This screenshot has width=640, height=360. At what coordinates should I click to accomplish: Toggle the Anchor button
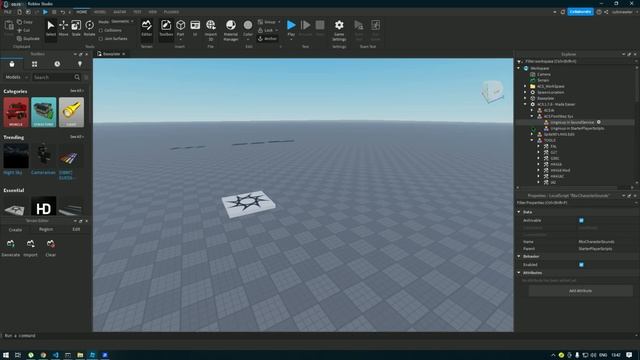267,39
